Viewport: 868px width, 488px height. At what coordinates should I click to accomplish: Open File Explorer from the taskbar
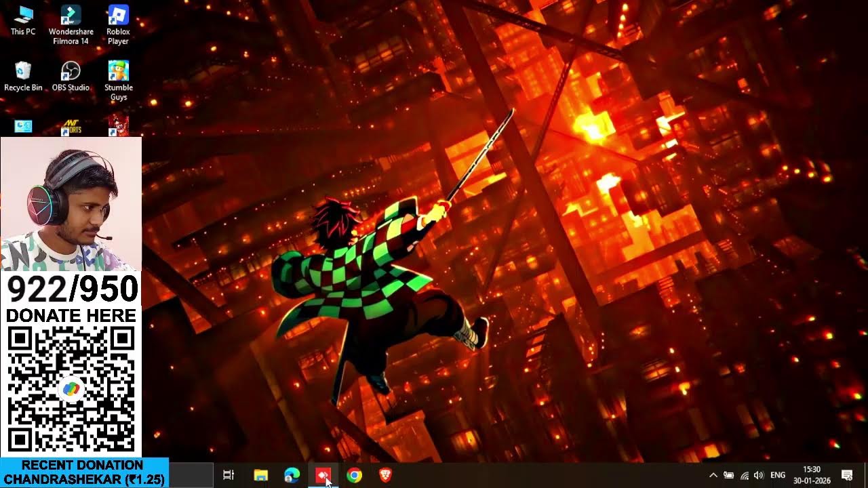coord(260,475)
